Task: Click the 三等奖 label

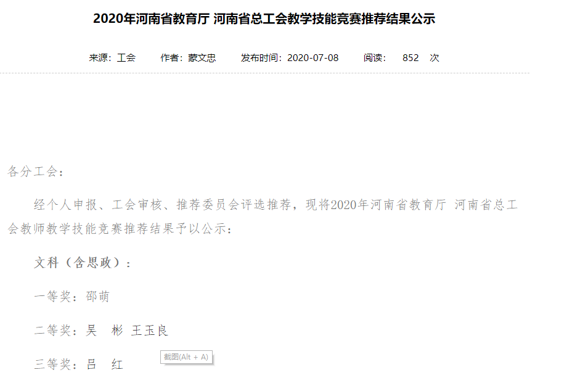Action: [53, 364]
